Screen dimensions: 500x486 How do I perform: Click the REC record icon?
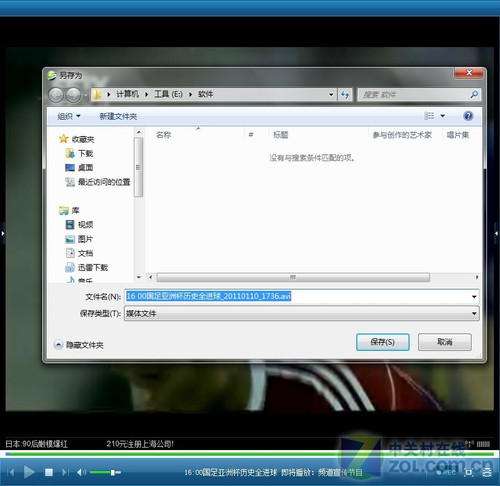[x=446, y=472]
